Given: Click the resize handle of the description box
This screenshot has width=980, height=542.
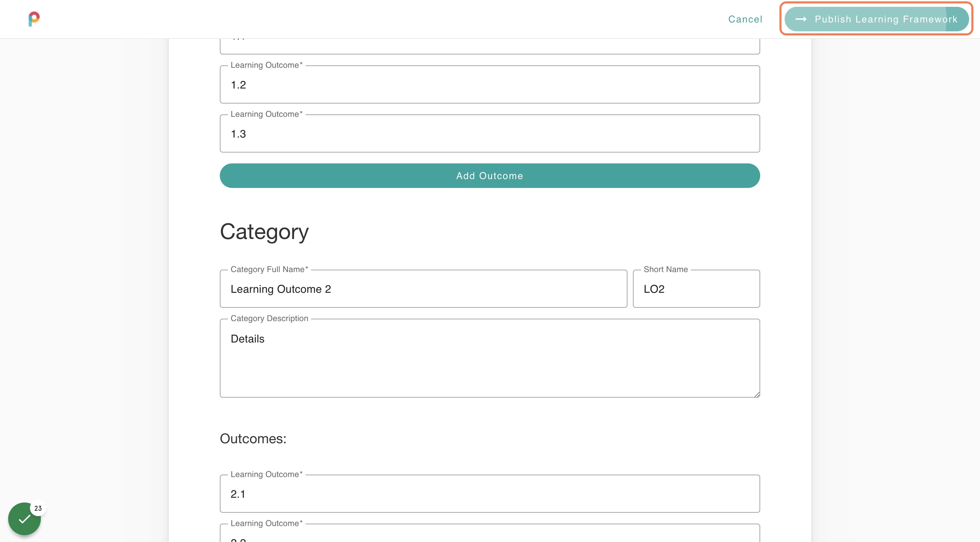Looking at the screenshot, I should coord(757,394).
